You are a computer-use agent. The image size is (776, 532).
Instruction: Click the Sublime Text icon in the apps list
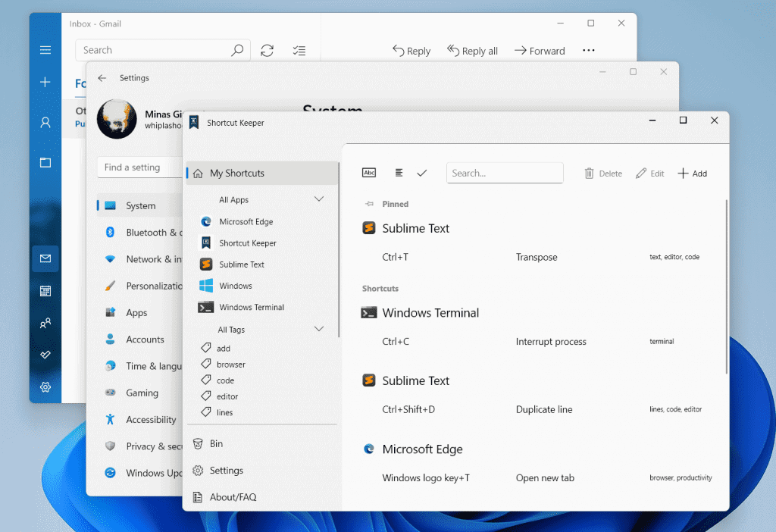coord(206,264)
